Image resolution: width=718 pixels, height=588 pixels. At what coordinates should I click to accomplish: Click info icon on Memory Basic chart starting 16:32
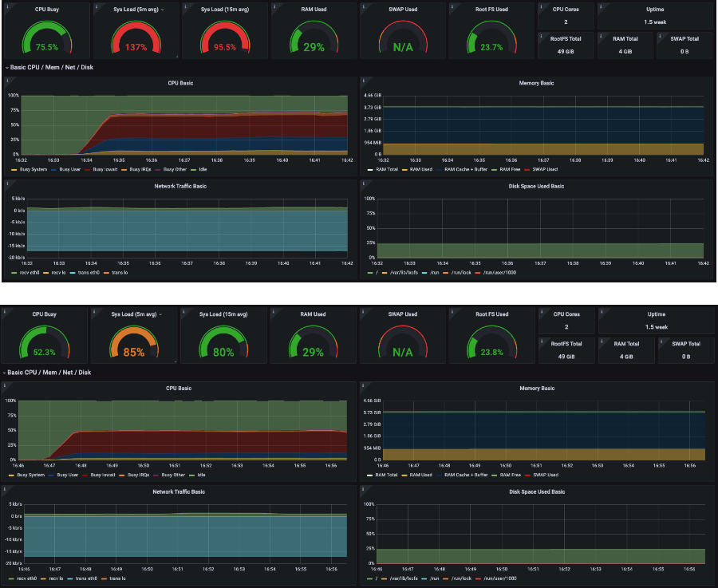point(364,80)
